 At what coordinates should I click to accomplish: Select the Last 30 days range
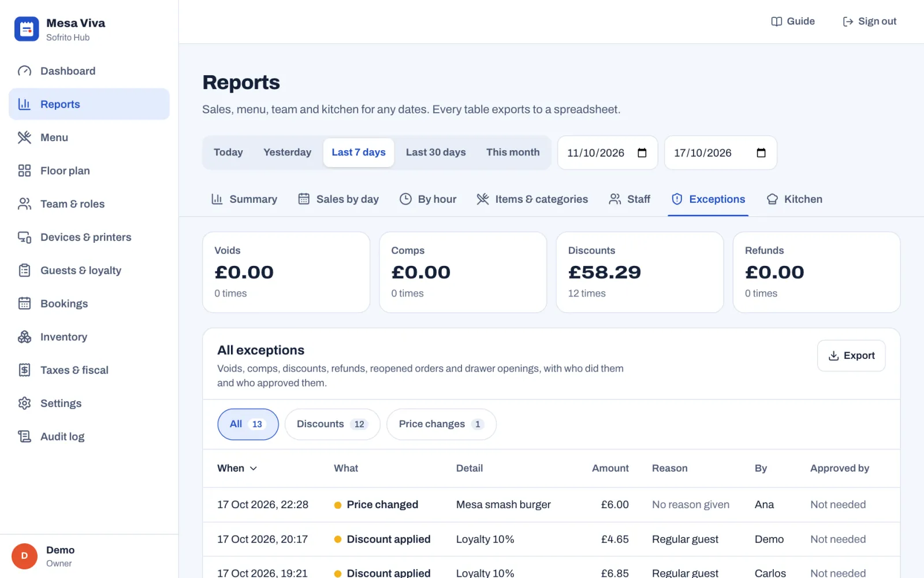(435, 153)
